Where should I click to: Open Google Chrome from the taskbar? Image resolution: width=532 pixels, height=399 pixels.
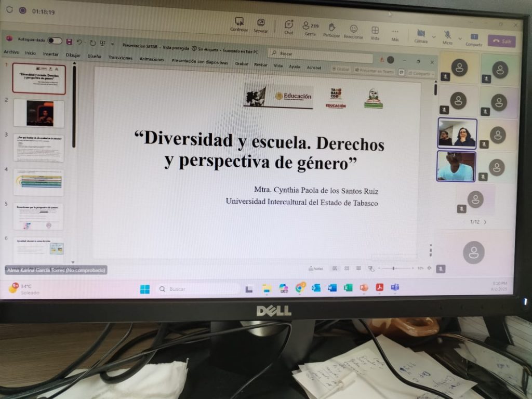(300, 288)
